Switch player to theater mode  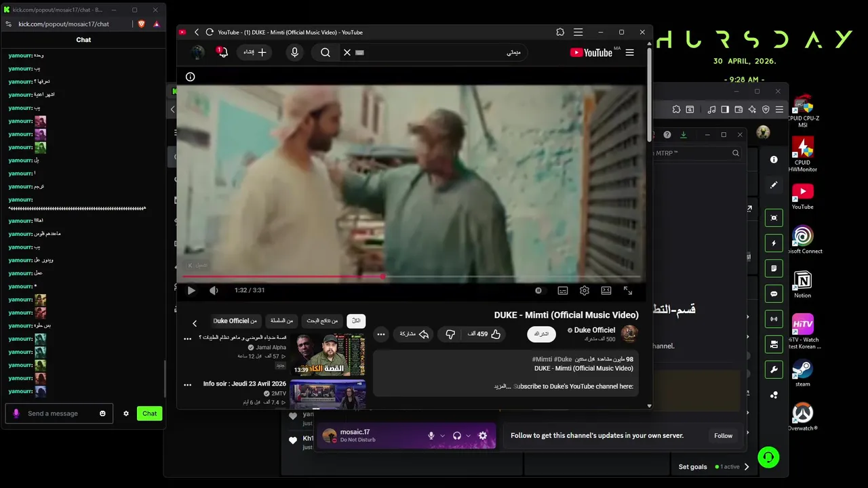[606, 291]
